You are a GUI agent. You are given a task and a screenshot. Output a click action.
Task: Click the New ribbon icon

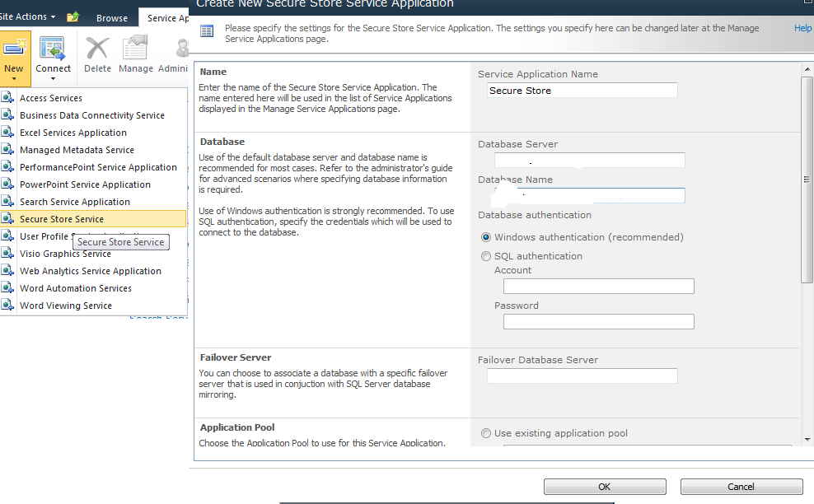14,49
